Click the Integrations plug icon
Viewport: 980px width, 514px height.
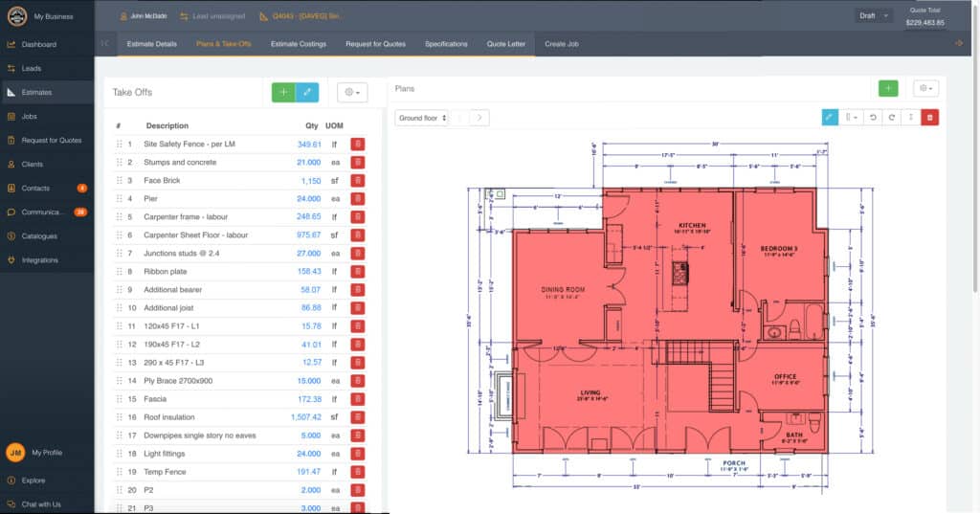click(11, 260)
